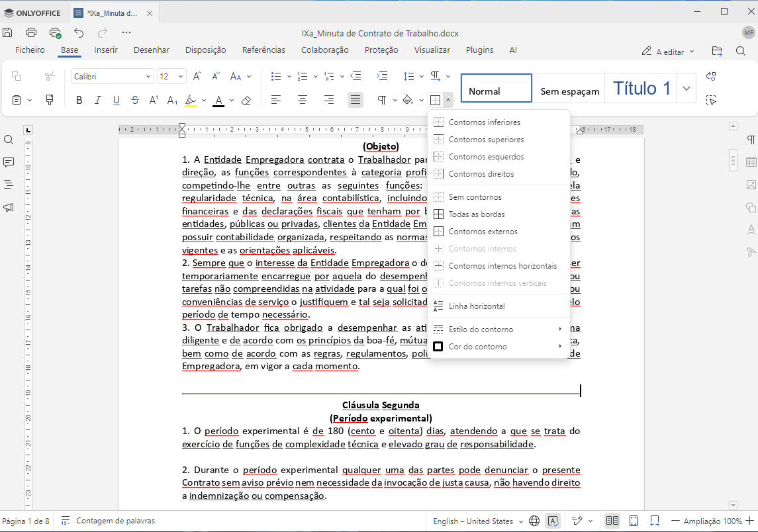Screen dimensions: 758x532
Task: Select justified alignment
Action: [355, 100]
